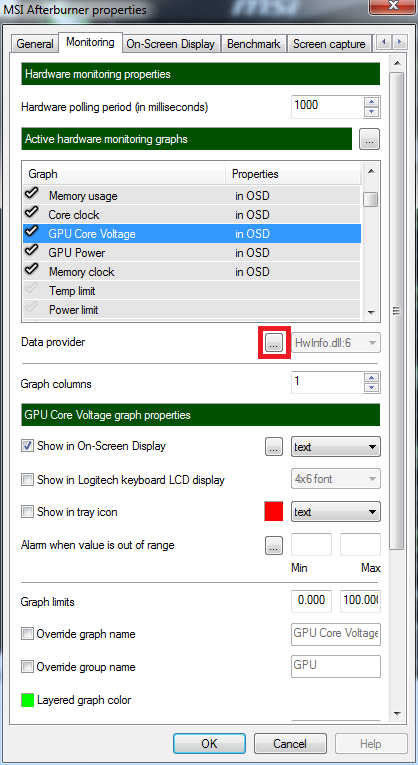Click the Graph limits maximum 100.000 field
This screenshot has width=418, height=765.
coord(360,602)
